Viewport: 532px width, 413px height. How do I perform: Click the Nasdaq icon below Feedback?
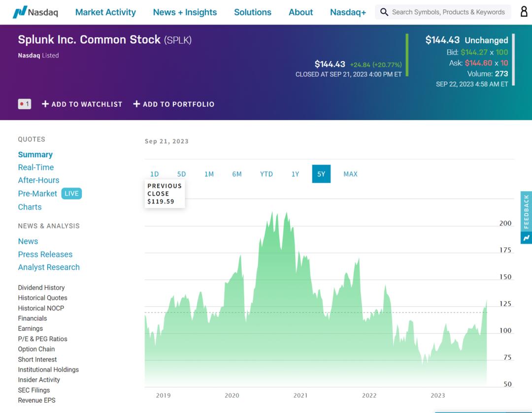coord(526,238)
